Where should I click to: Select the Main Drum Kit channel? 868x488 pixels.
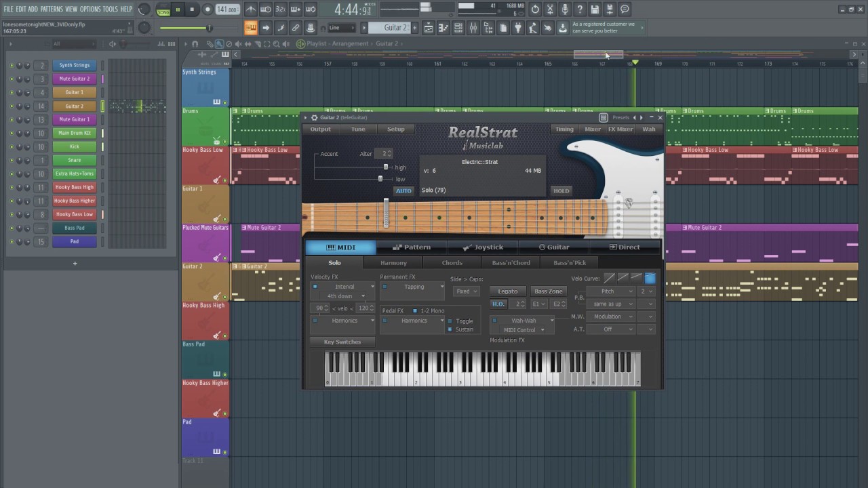click(x=75, y=133)
